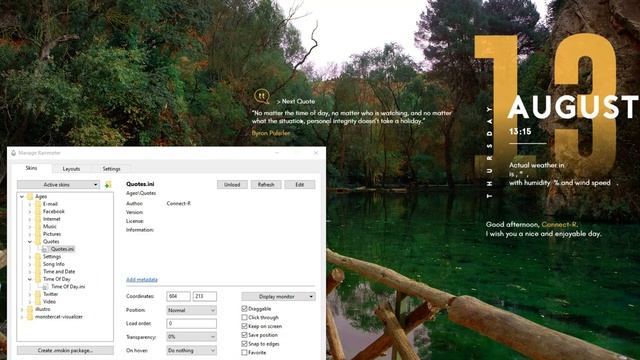Screen dimensions: 640x360
Task: Enable the Click through checkbox
Action: pos(244,317)
